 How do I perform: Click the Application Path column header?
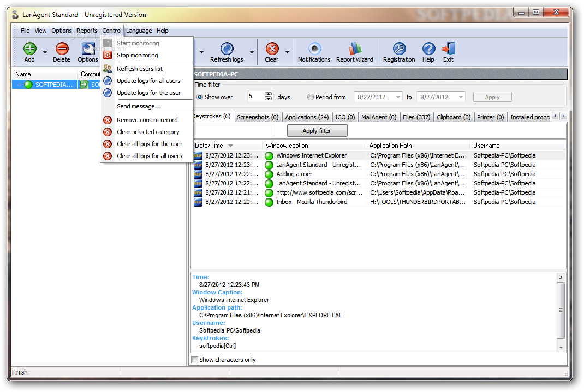pos(418,146)
